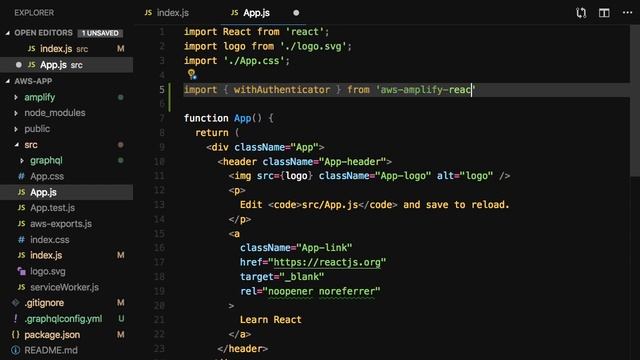The height and width of the screenshot is (360, 640).
Task: Click the hash icon beside App.css
Action: click(x=21, y=176)
